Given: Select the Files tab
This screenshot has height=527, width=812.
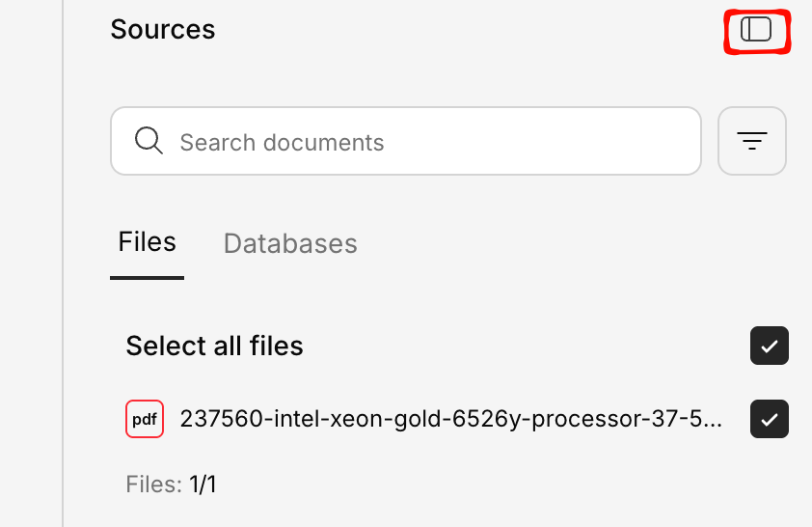Looking at the screenshot, I should (147, 242).
